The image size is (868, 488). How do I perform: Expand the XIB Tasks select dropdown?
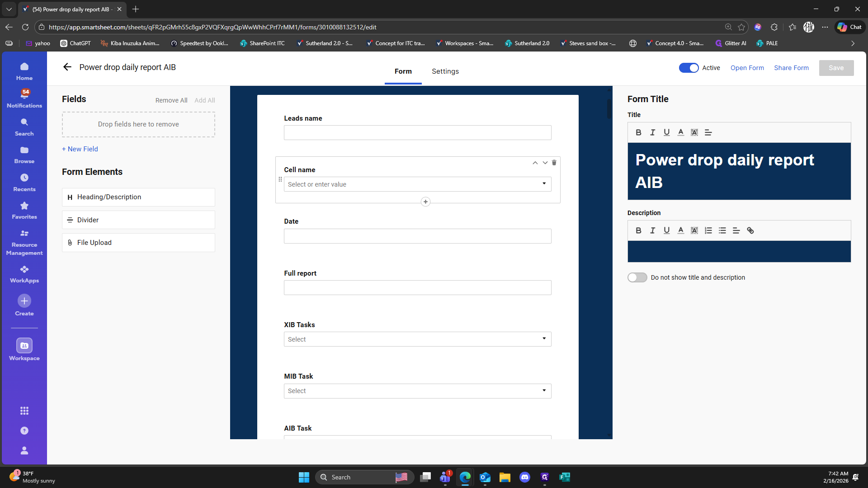(x=544, y=339)
